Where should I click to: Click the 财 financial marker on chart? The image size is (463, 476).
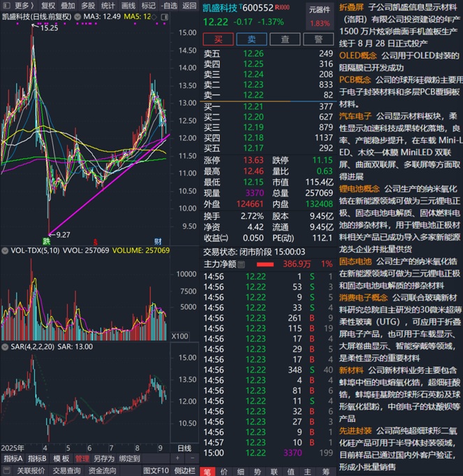click(158, 241)
